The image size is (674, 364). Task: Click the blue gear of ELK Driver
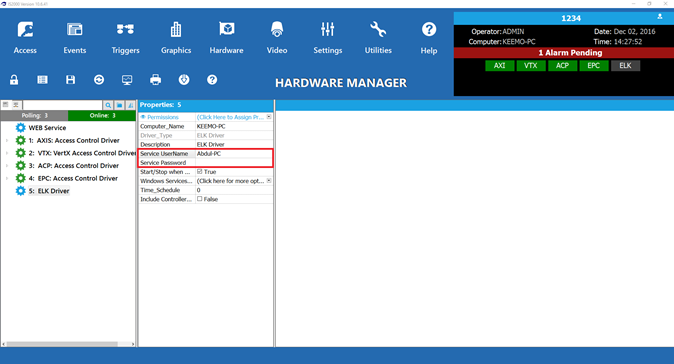pos(20,191)
